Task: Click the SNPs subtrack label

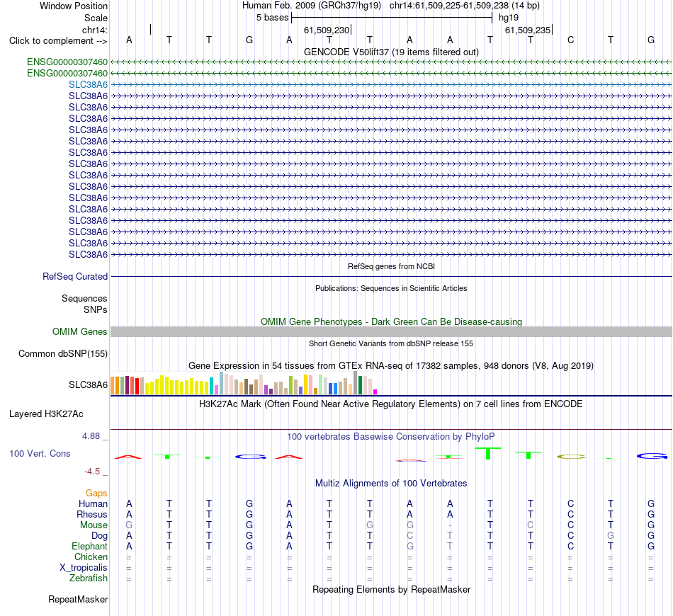Action: click(96, 309)
